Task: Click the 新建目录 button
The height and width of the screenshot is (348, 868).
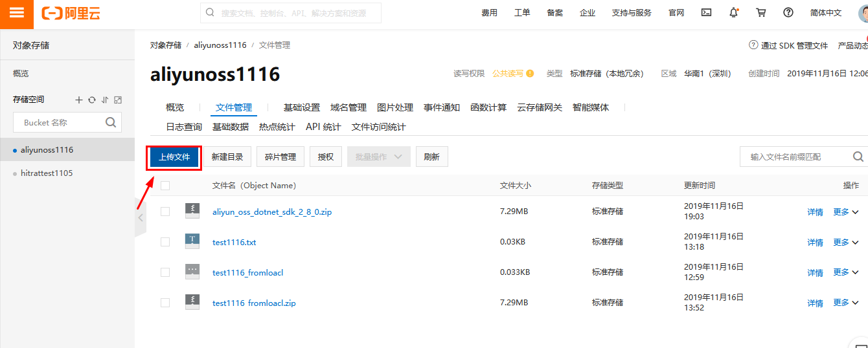Action: coord(227,157)
